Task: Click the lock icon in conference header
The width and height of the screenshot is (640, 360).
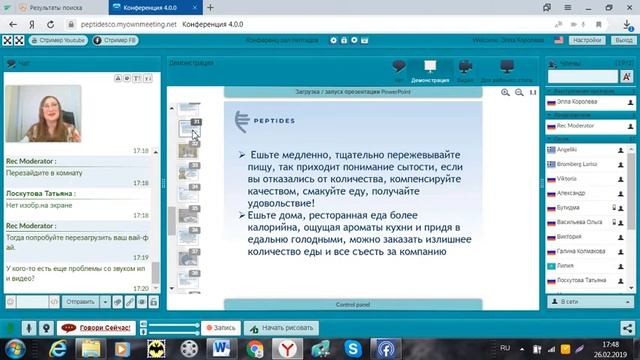Action: point(344,40)
